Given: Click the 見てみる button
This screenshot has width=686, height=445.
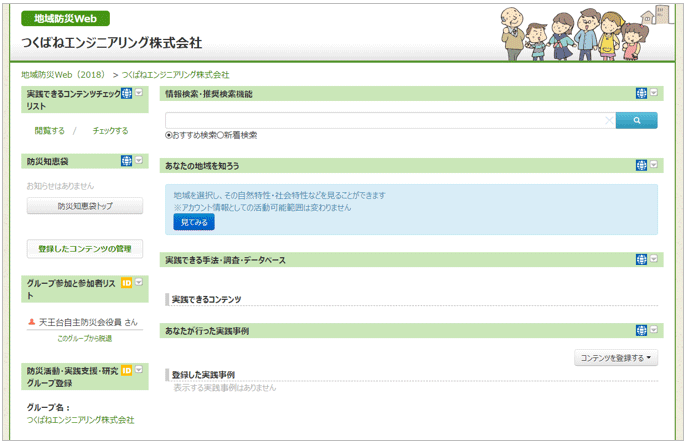Looking at the screenshot, I should coord(194,222).
